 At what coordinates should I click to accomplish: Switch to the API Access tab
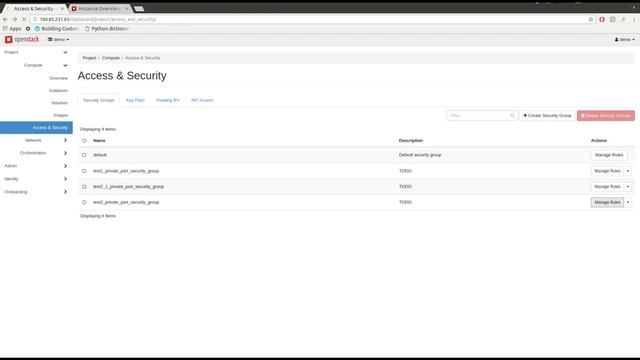(x=202, y=100)
